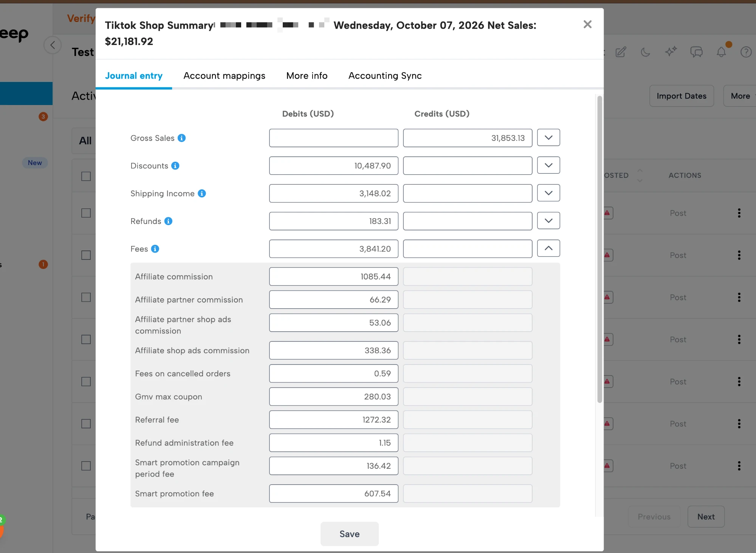Switch to the Account mappings tab
Screen dimensions: 756x553
[x=225, y=76]
